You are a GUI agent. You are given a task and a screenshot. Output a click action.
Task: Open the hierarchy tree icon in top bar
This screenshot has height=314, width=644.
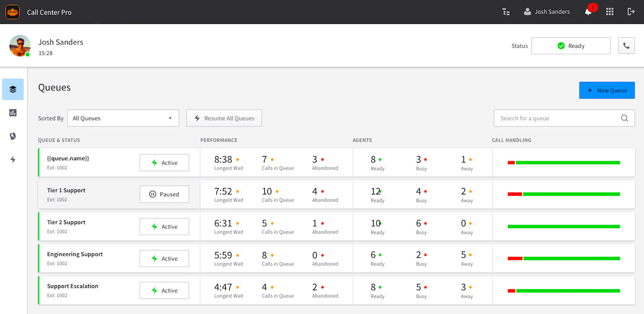click(x=506, y=12)
